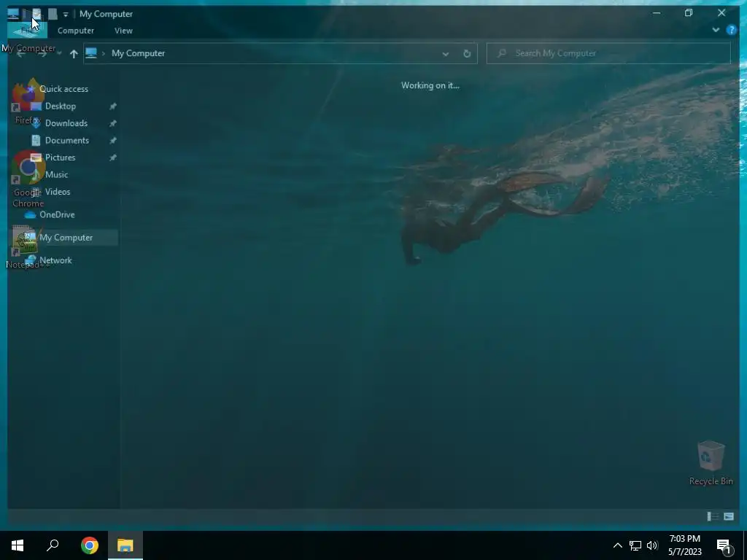Select Music in navigation pane
747x560 pixels.
click(56, 175)
